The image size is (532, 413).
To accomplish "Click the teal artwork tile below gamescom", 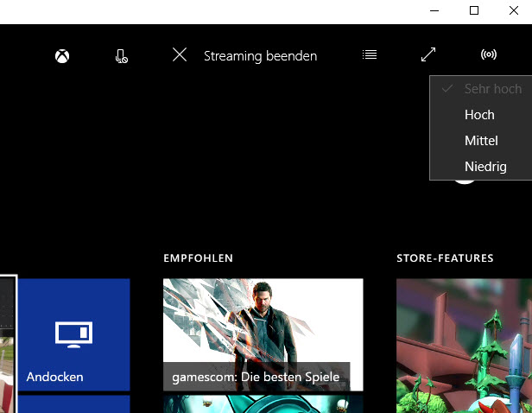I will [x=263, y=403].
